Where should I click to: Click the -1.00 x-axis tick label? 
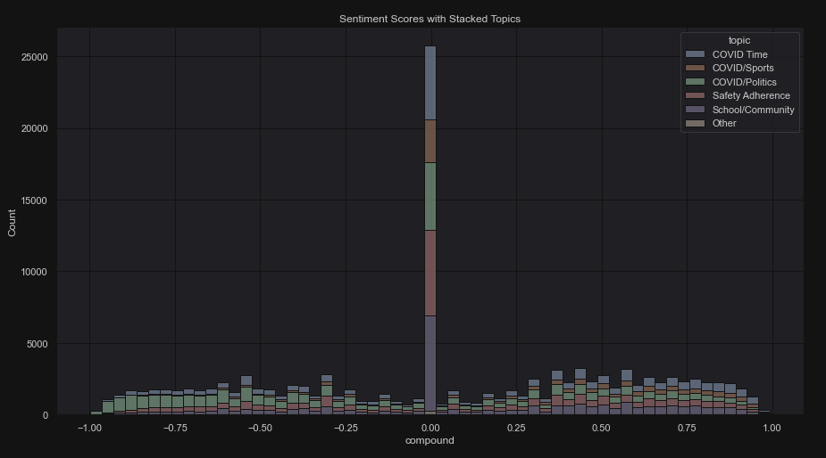[x=89, y=427]
